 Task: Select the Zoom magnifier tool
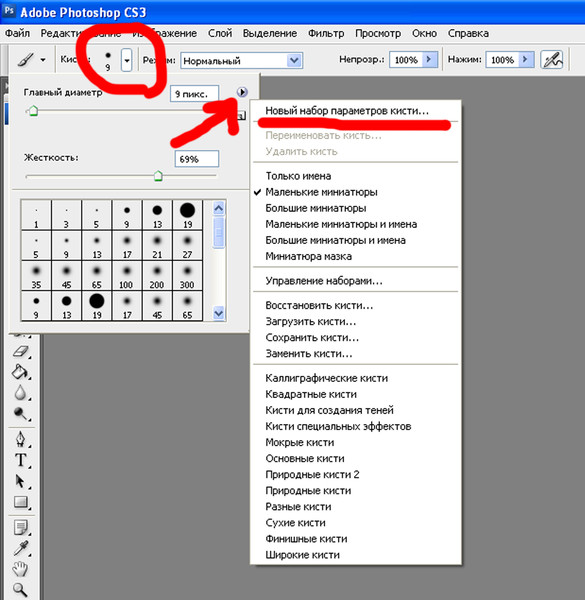(20, 590)
